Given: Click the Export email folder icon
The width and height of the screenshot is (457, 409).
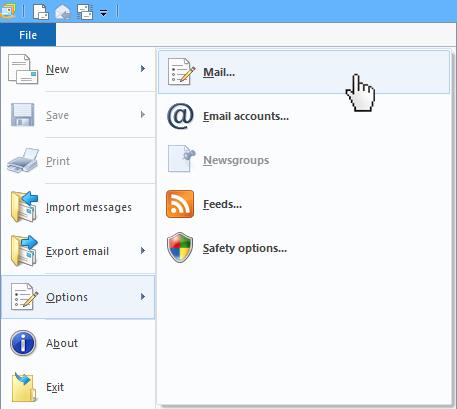Looking at the screenshot, I should coord(24,251).
